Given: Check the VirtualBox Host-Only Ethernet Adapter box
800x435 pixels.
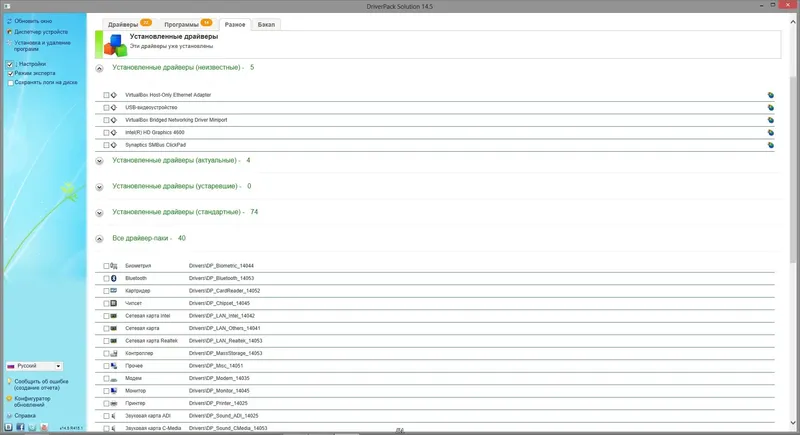Looking at the screenshot, I should tap(106, 95).
